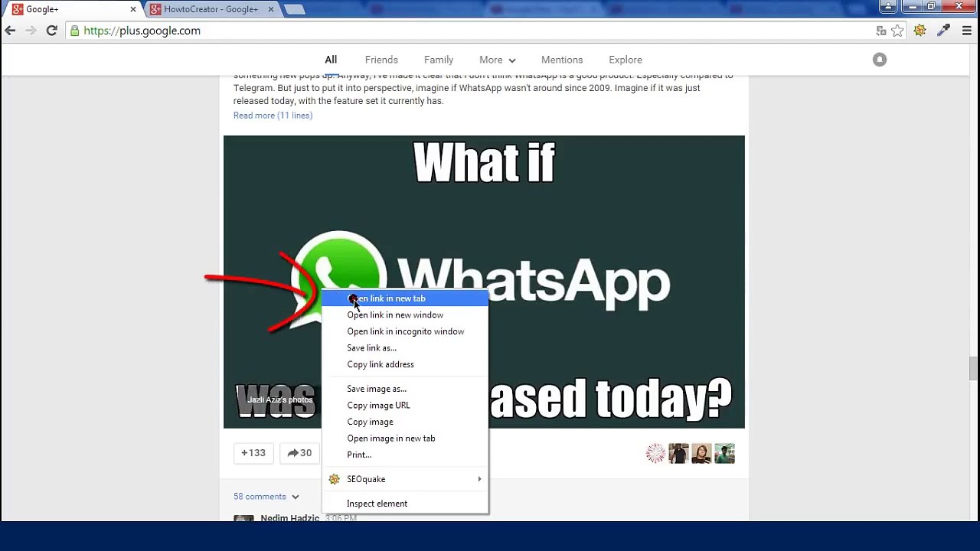Click the firework avatar among plus-oners

(656, 454)
